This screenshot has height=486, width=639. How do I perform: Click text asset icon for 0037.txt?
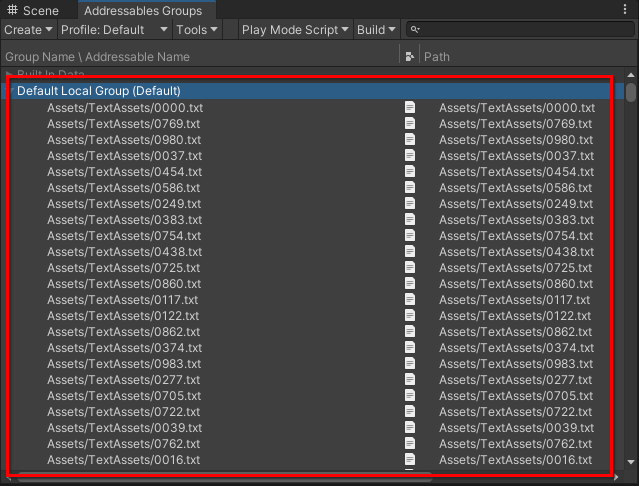(x=410, y=155)
